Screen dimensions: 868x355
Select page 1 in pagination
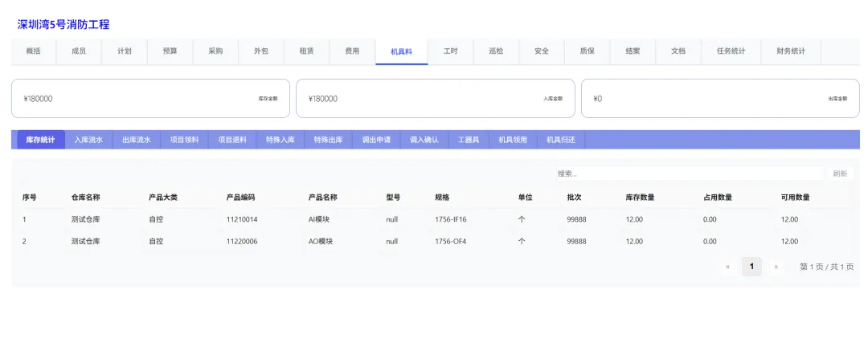pyautogui.click(x=751, y=267)
